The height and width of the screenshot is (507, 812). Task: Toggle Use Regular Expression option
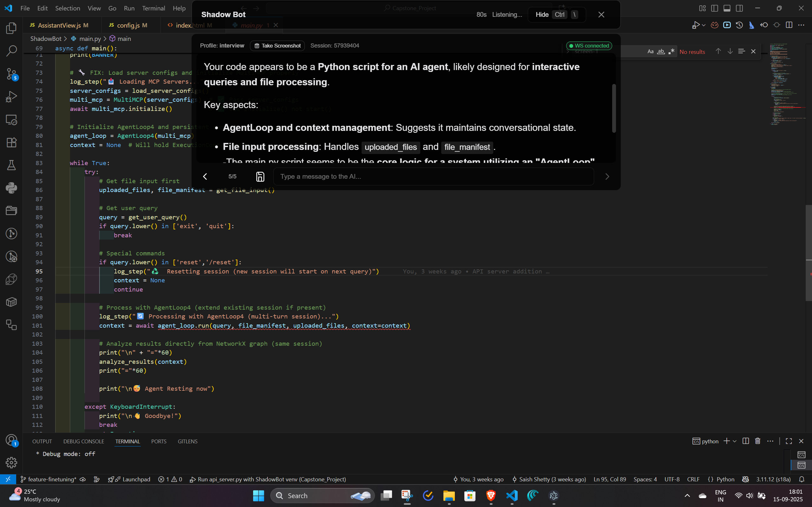pos(671,51)
